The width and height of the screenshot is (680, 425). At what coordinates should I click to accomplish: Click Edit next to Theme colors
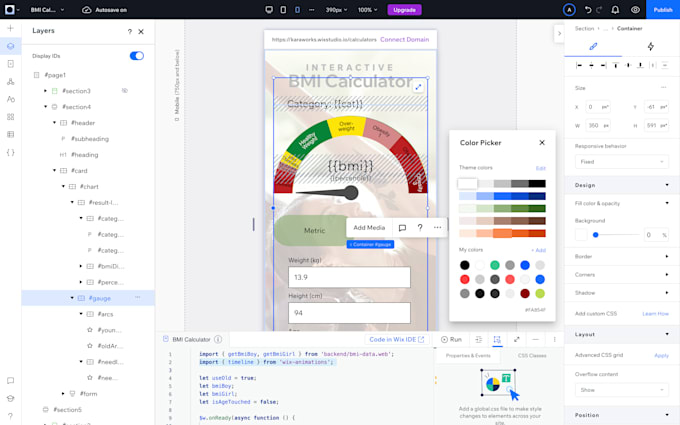pyautogui.click(x=540, y=168)
